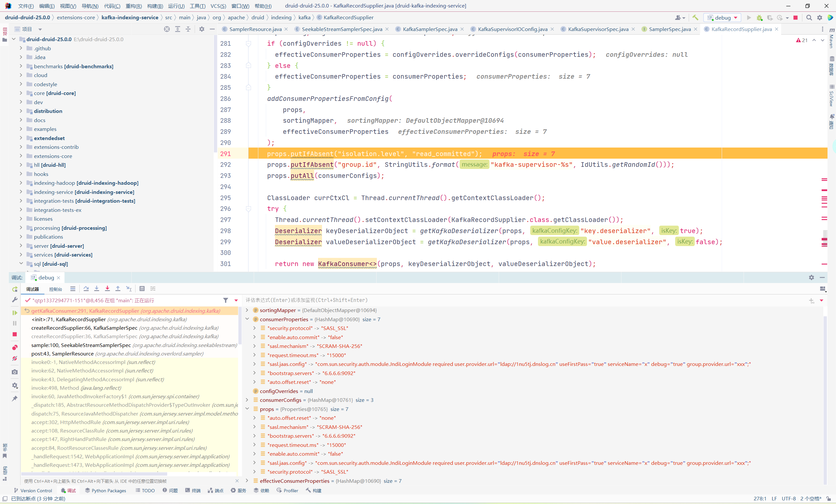Click red Force Step Into icon

107,289
